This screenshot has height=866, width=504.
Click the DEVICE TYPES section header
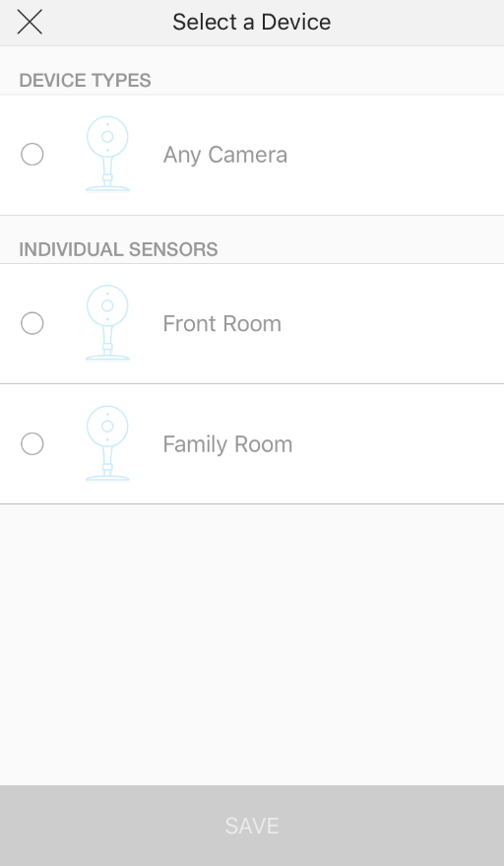pyautogui.click(x=85, y=81)
